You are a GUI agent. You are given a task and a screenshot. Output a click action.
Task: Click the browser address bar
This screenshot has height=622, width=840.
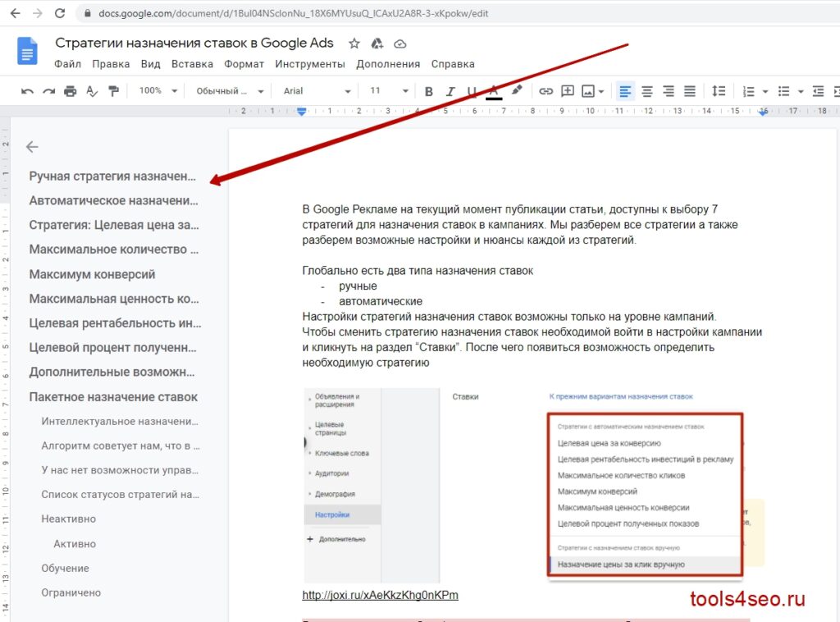click(x=293, y=13)
